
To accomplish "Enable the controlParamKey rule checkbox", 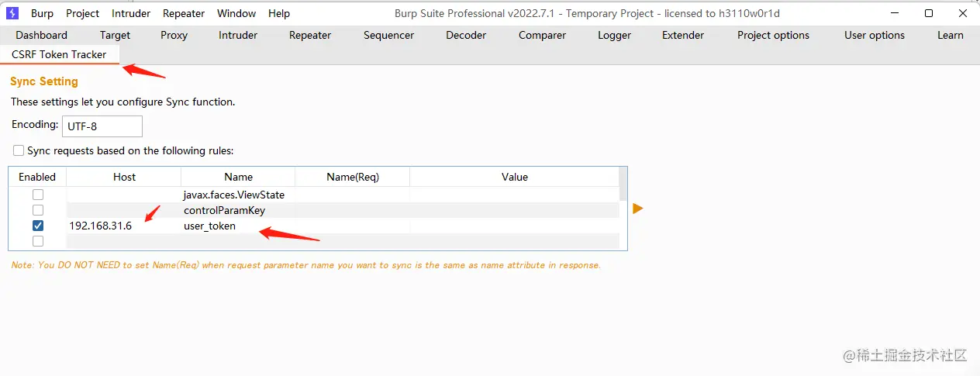I will pyautogui.click(x=38, y=210).
